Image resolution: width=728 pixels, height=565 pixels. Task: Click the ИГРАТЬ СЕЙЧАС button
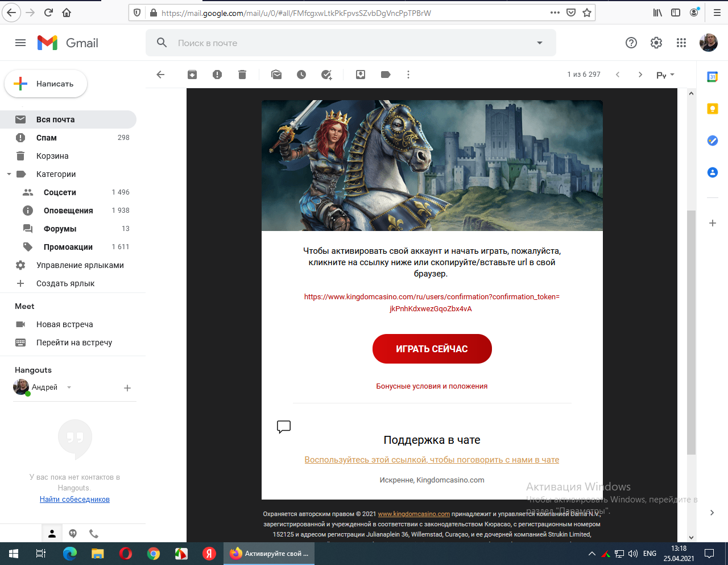[x=432, y=349]
